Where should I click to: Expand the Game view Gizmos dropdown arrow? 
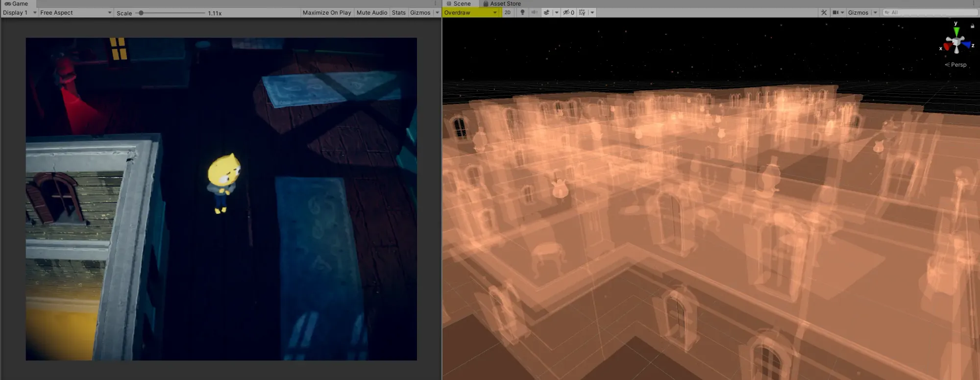point(437,13)
